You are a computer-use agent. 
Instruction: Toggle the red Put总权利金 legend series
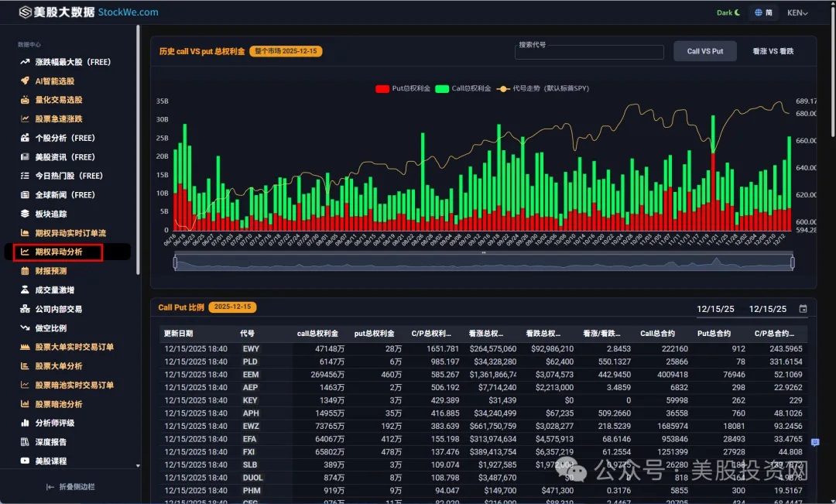[382, 88]
